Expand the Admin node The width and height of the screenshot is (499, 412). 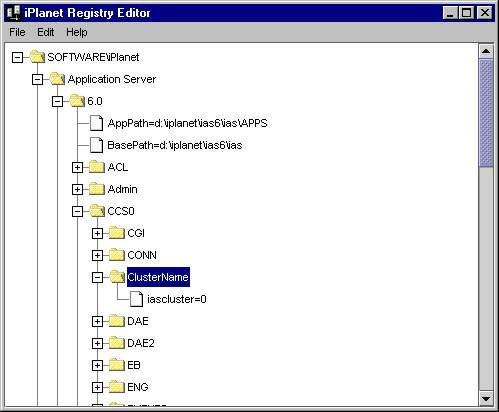(x=77, y=189)
